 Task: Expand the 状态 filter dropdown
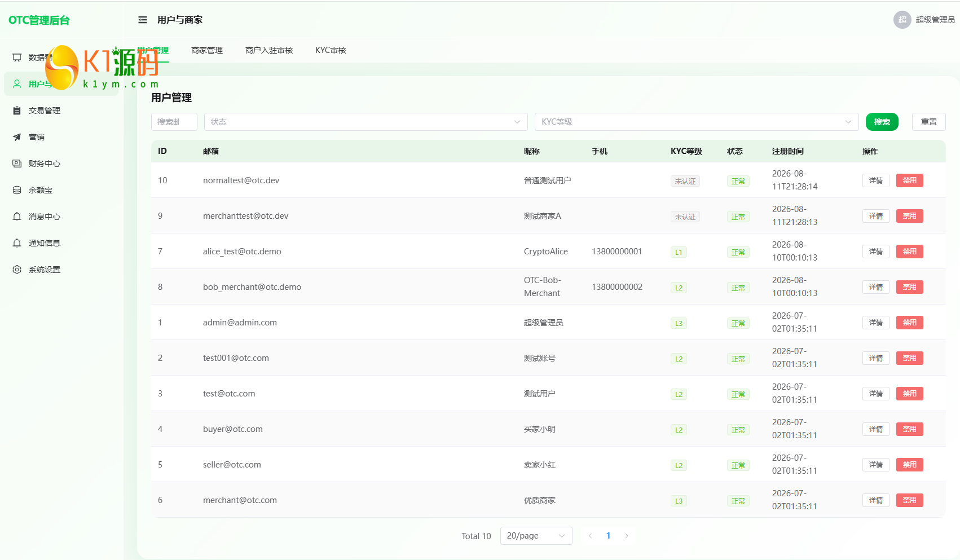366,122
